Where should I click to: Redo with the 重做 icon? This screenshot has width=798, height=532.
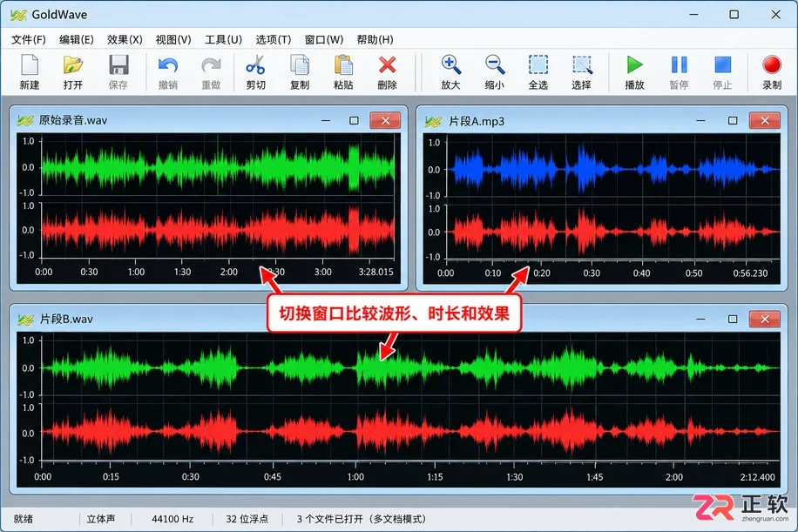(211, 65)
